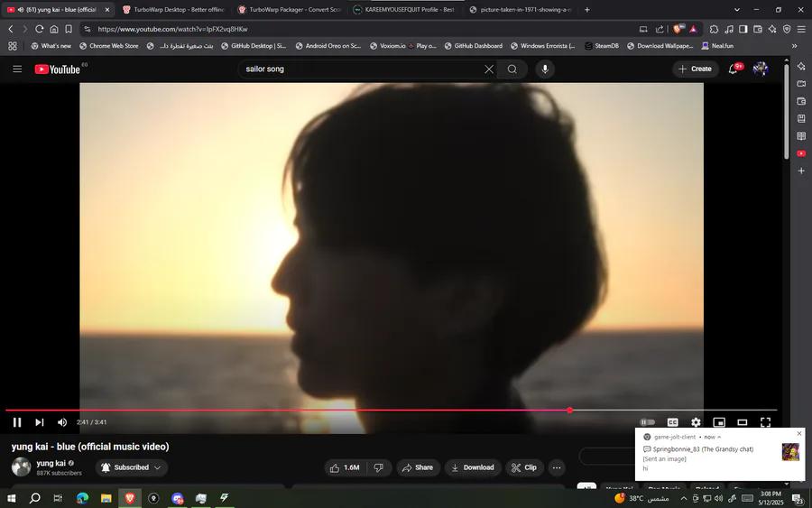Open the YouTube panel in Brave sidebar
Image resolution: width=812 pixels, height=508 pixels.
[801, 153]
